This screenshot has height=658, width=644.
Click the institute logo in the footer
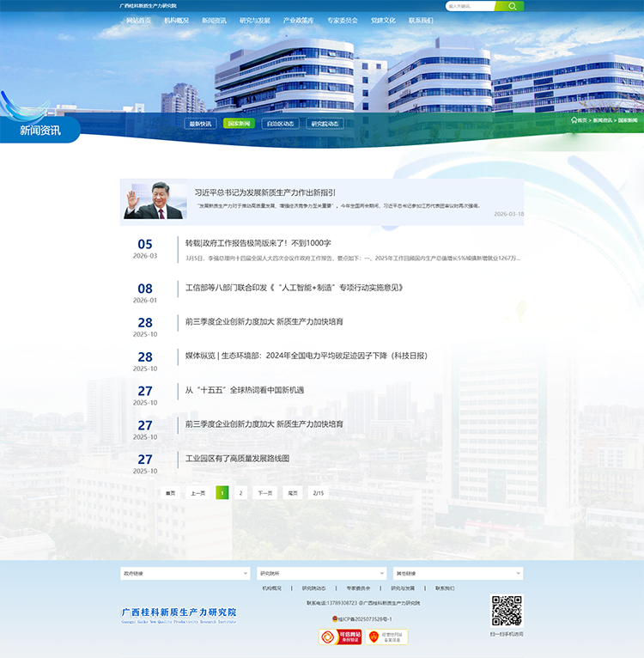click(x=179, y=614)
